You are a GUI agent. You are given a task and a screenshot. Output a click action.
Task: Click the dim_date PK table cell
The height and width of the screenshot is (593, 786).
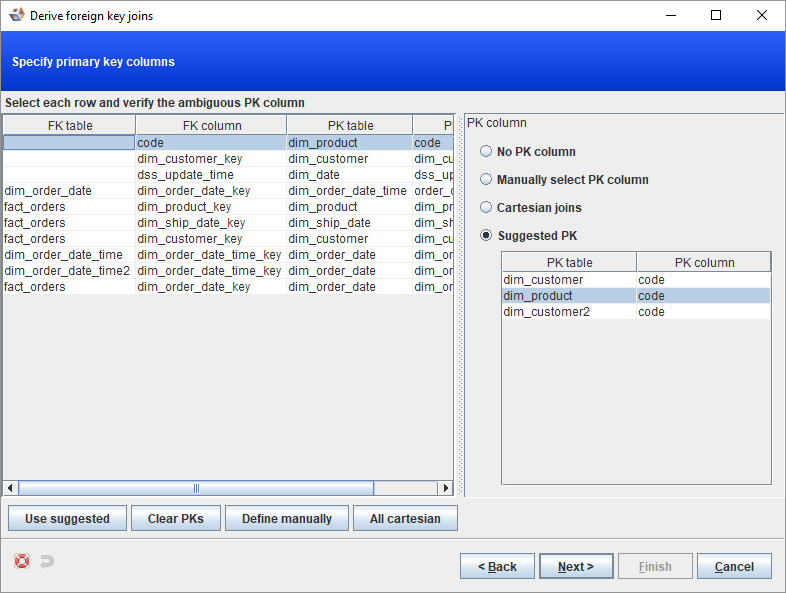349,174
